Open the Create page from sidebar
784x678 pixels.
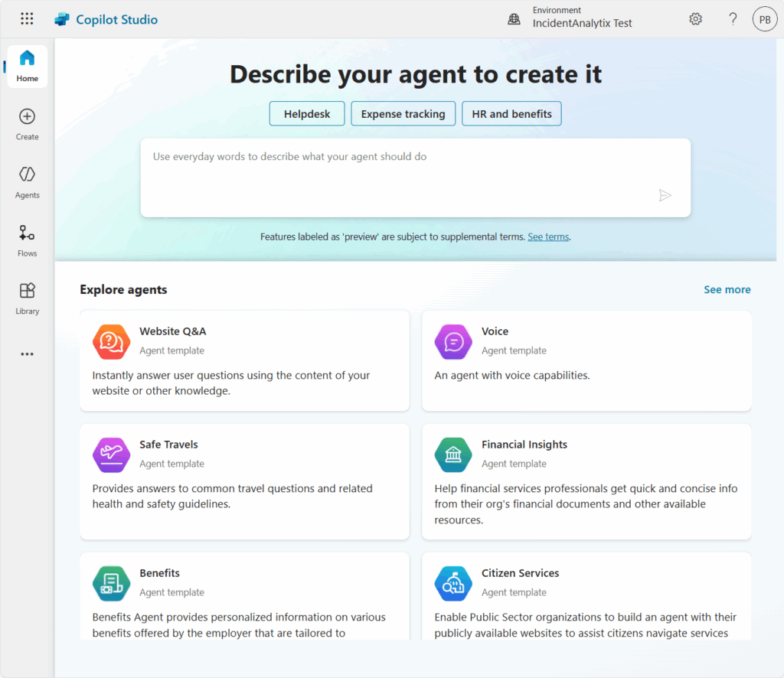point(27,125)
